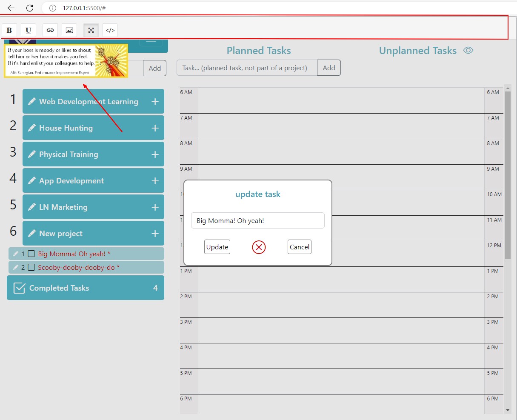The width and height of the screenshot is (517, 420).
Task: Expand House Hunting with its plus button
Action: click(155, 128)
